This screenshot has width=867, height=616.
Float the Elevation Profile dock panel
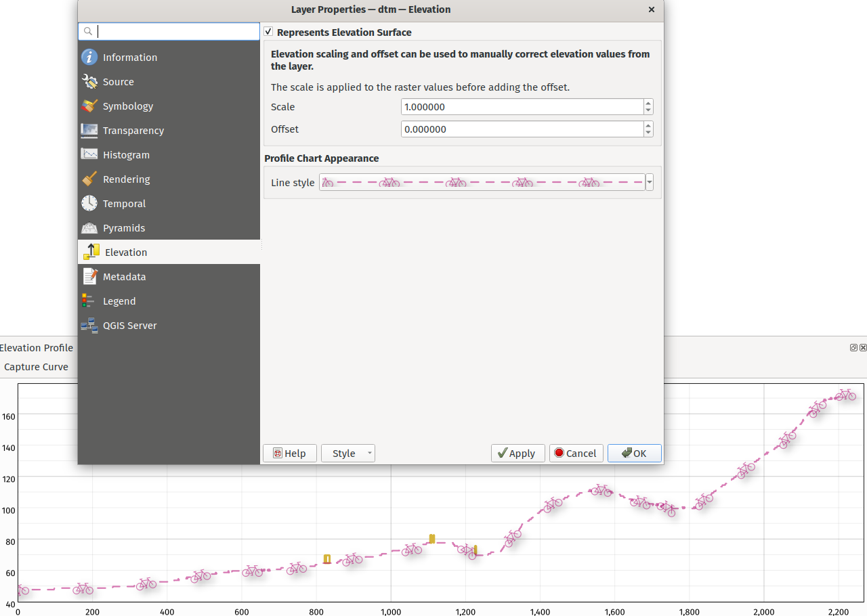[x=853, y=347]
